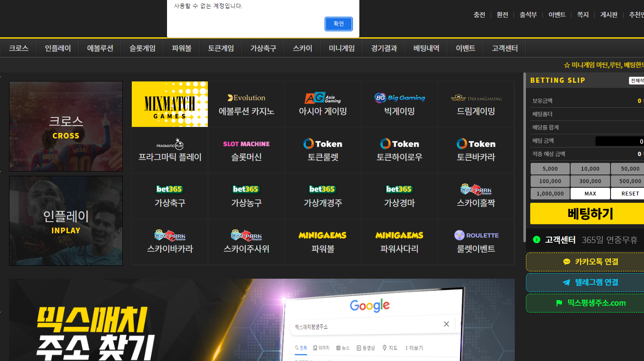
Task: Open SkyPark 스카이바카라 tile
Action: 170,242
